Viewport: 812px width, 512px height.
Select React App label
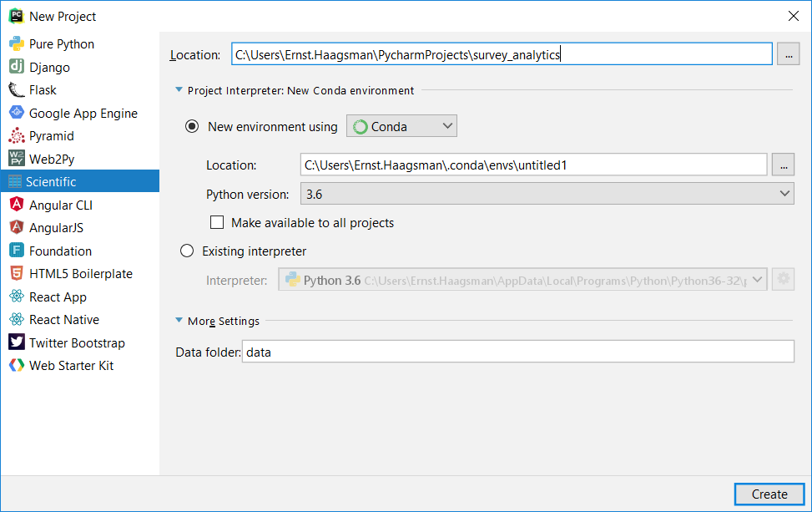point(58,297)
